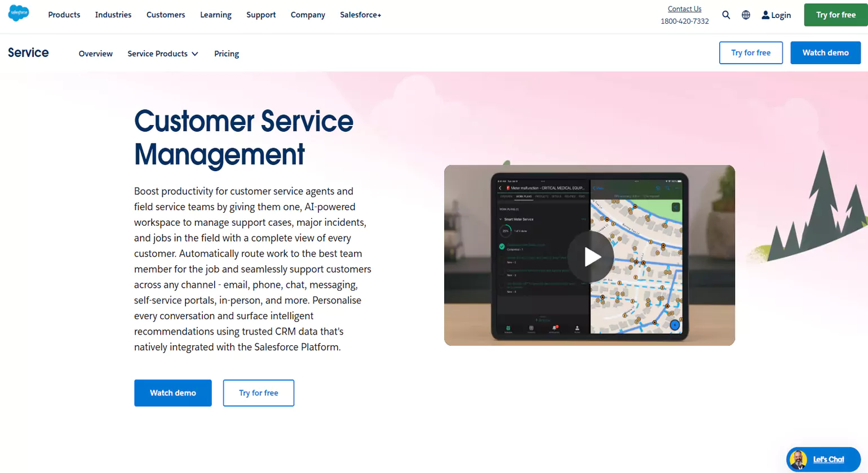Image resolution: width=868 pixels, height=473 pixels.
Task: Open the globe language selector
Action: 746,15
